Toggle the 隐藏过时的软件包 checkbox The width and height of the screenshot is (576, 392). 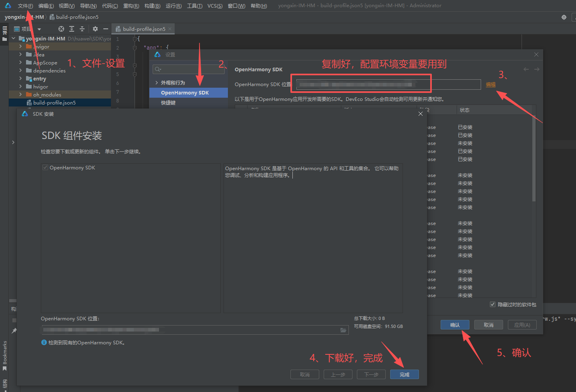coord(493,304)
